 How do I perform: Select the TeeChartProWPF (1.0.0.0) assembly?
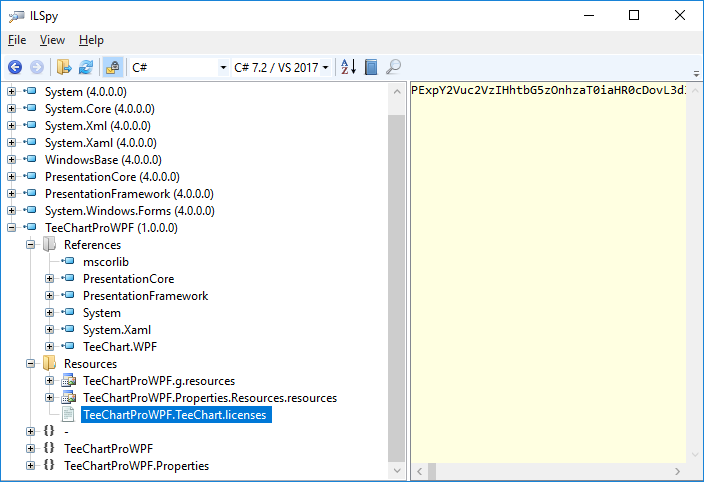[x=111, y=228]
